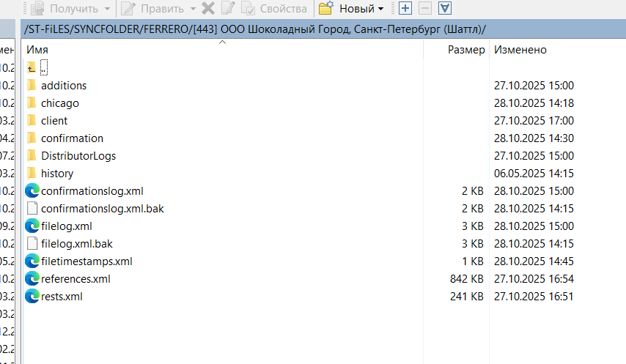Select the additions folder icon
The width and height of the screenshot is (626, 364).
[x=32, y=85]
